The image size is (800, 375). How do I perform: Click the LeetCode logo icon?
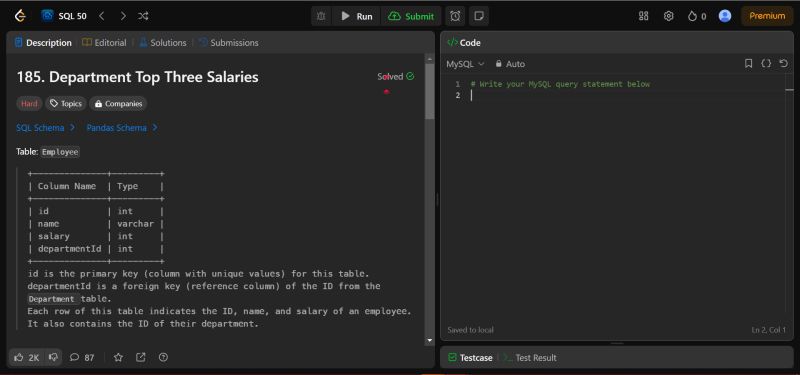[20, 16]
